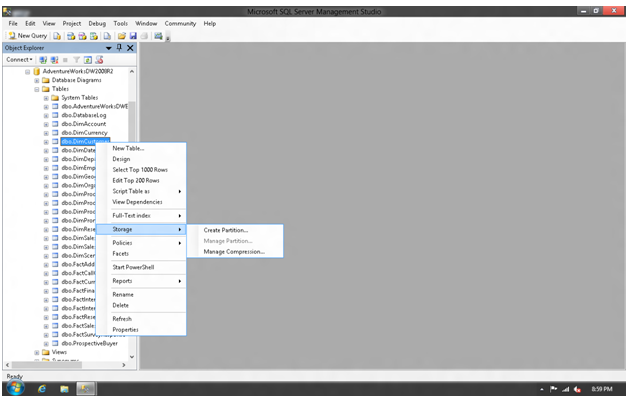Open the Project menu
Image resolution: width=631 pixels, height=402 pixels.
[x=72, y=23]
